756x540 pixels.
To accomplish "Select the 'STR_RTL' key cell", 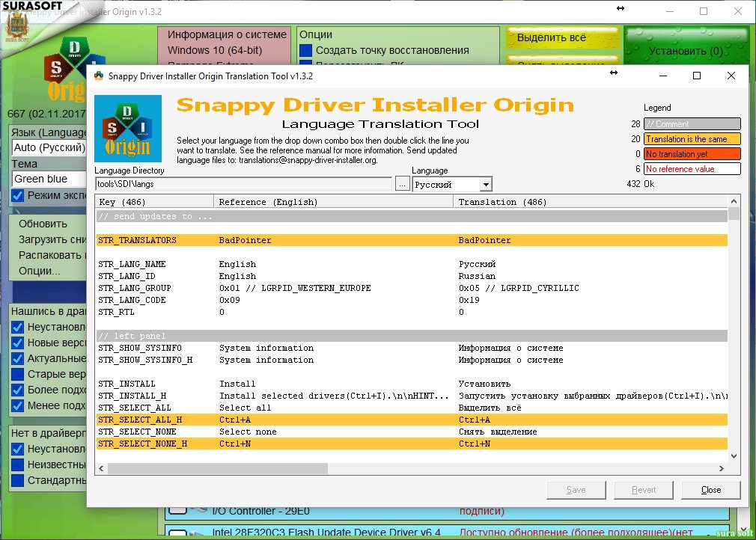I will (x=116, y=312).
